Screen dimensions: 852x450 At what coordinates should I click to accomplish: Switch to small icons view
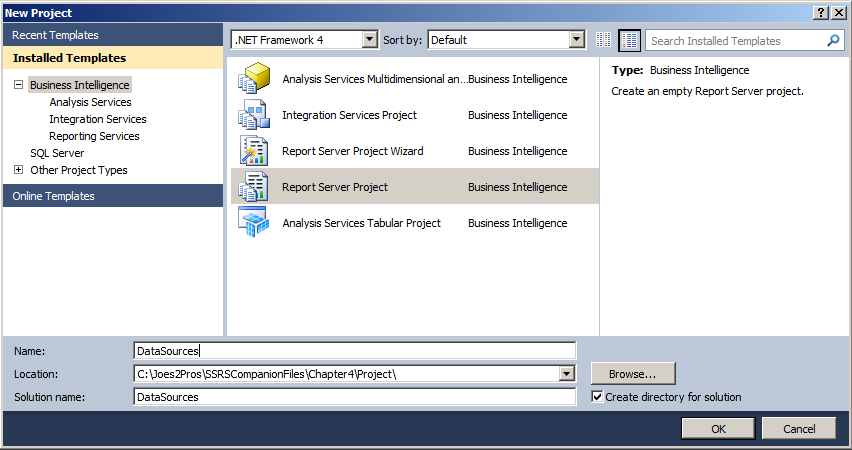click(x=603, y=40)
